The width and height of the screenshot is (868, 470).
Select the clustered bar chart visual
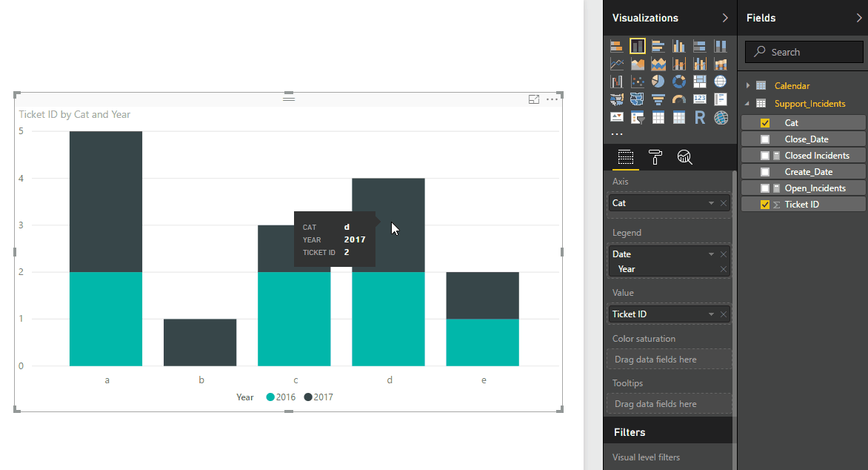658,46
